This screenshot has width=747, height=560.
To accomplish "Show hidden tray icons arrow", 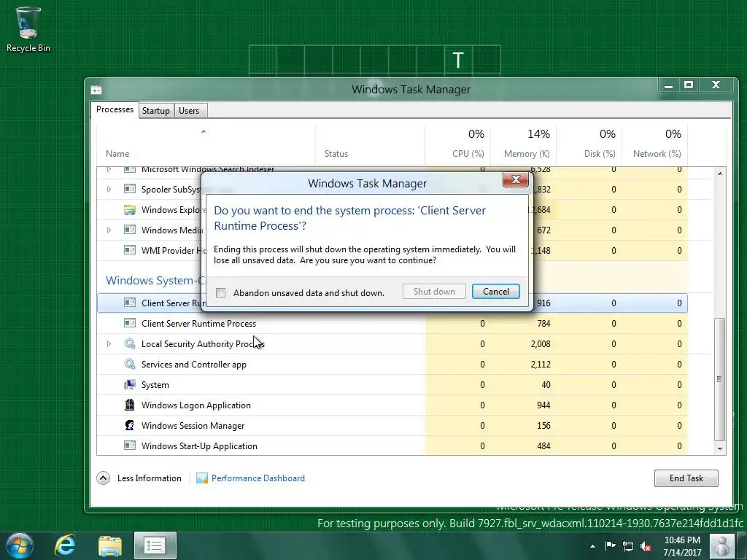I will (592, 546).
